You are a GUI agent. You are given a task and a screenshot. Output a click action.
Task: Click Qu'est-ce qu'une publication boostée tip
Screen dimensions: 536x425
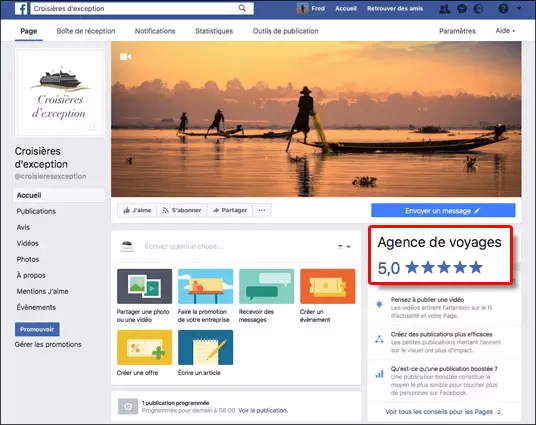point(444,369)
